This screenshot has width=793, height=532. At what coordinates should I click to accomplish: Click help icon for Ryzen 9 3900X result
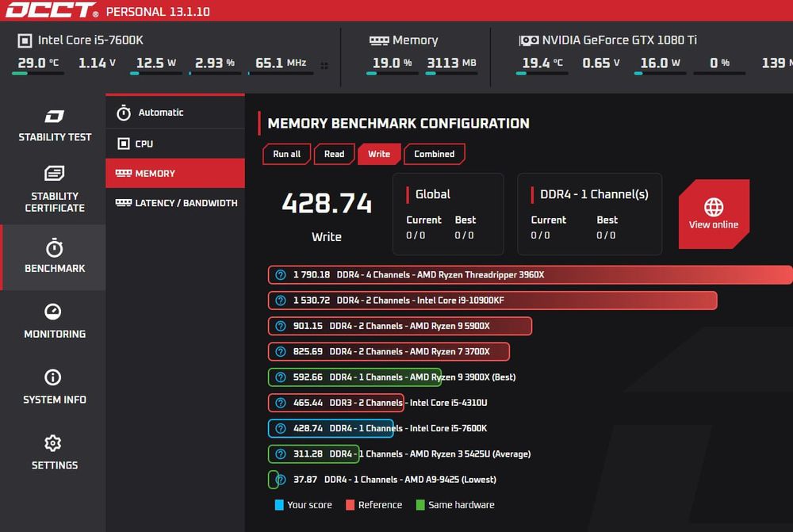[281, 377]
